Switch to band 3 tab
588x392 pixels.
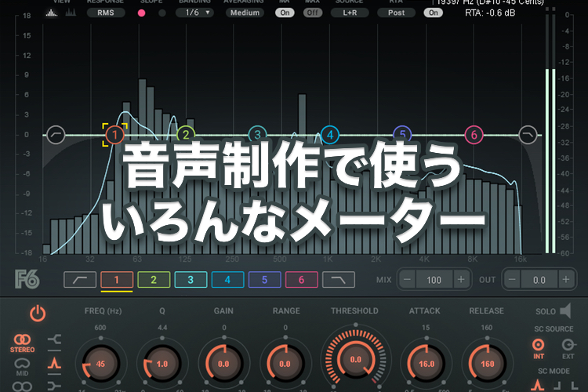[191, 280]
